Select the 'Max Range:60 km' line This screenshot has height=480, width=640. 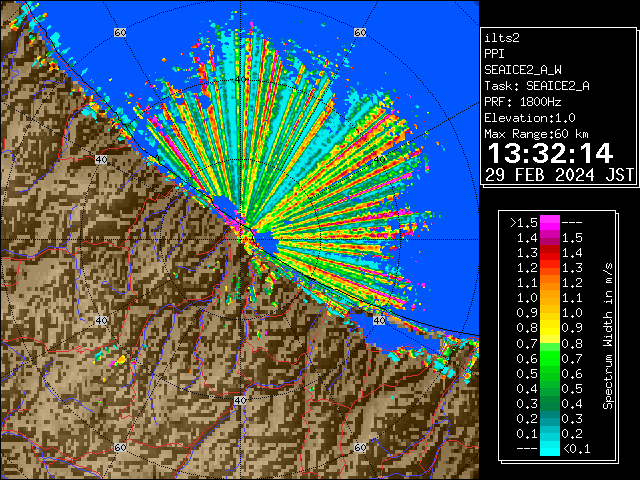(x=536, y=134)
